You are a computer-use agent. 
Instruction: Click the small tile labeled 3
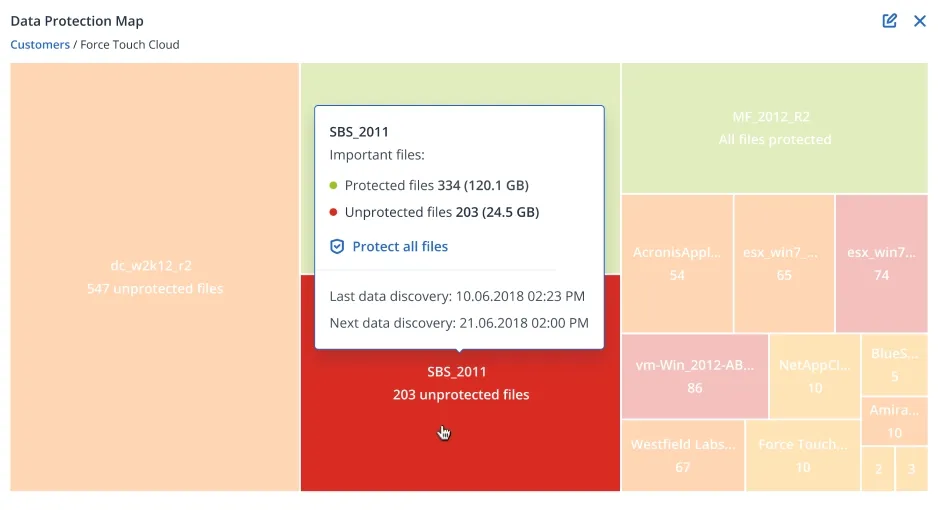coord(911,468)
